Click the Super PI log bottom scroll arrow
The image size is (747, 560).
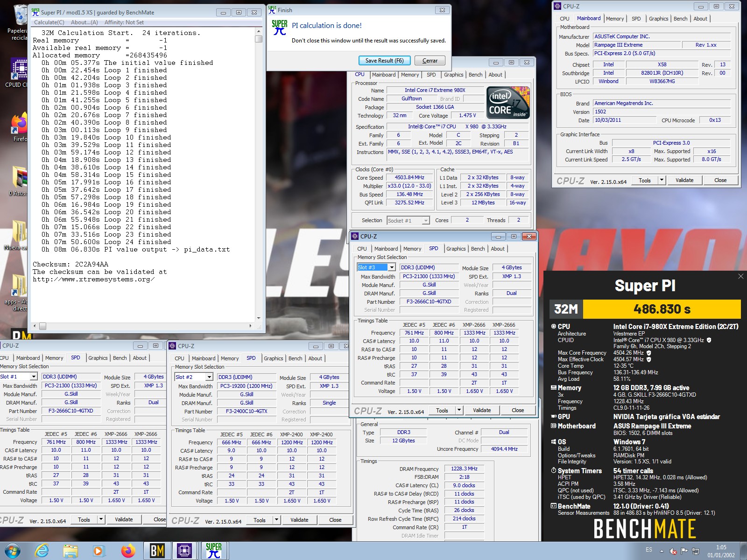click(x=259, y=318)
